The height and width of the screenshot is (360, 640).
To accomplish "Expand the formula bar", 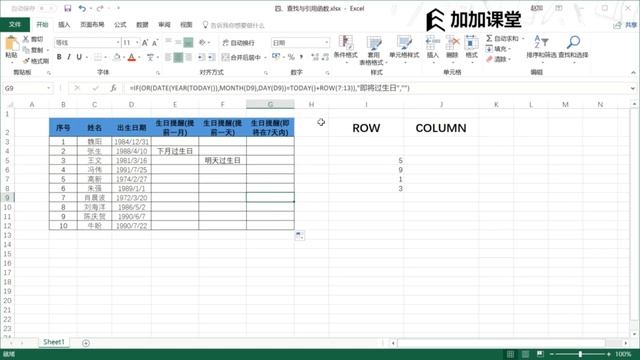I will point(633,88).
